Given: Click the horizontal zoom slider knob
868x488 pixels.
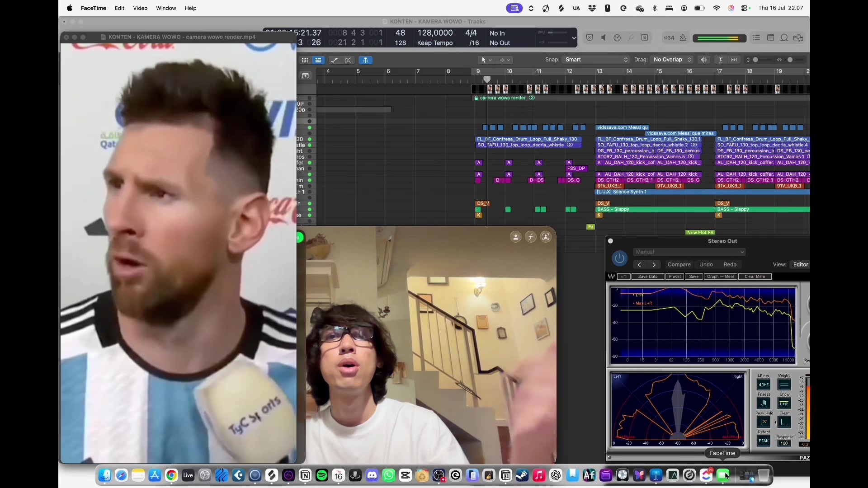Looking at the screenshot, I should tap(790, 60).
